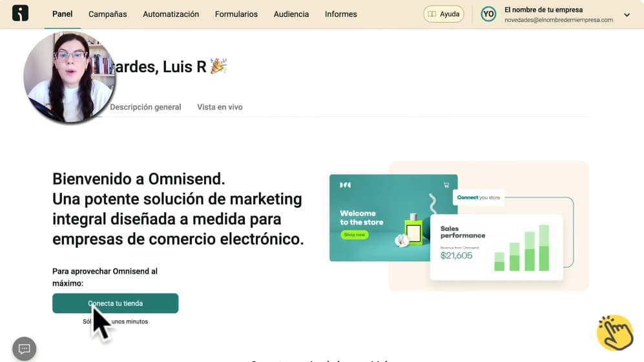Click the yellow hand pointer widget
The height and width of the screenshot is (362, 644).
point(615,333)
